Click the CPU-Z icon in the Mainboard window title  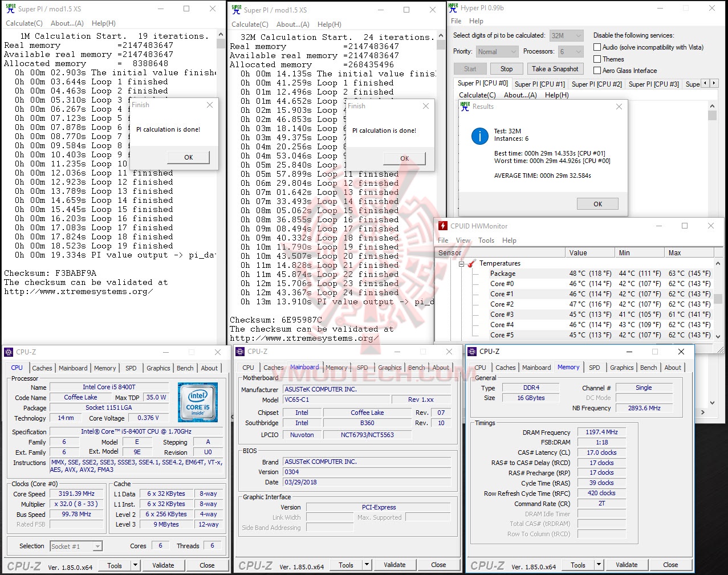(x=240, y=352)
